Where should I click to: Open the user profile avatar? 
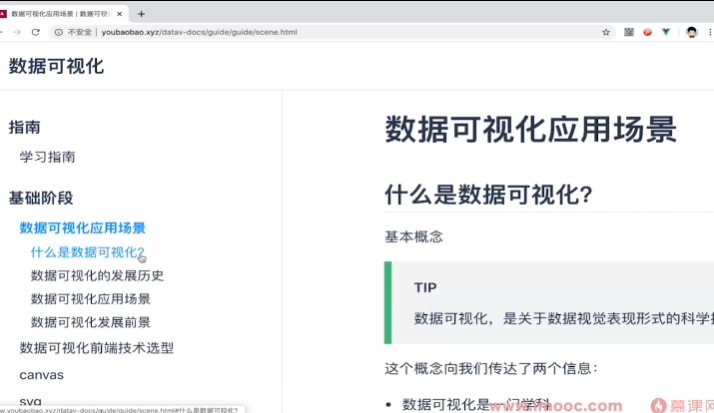coord(691,32)
